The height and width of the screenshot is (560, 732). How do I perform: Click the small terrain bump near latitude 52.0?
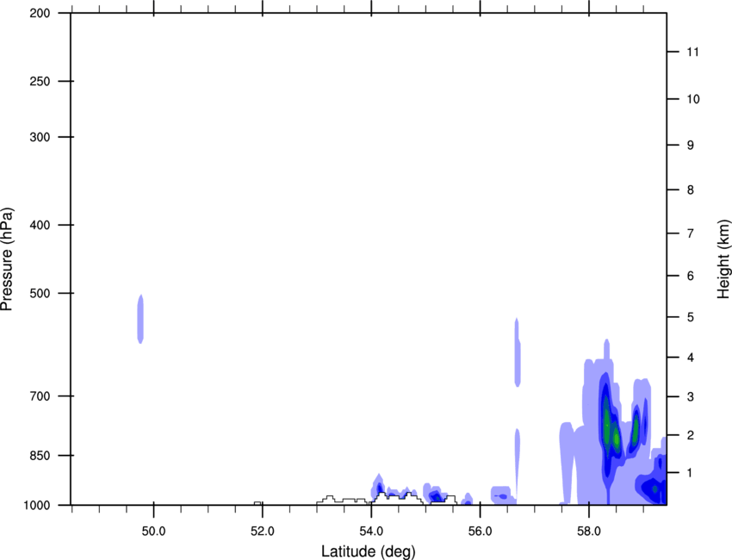257,503
